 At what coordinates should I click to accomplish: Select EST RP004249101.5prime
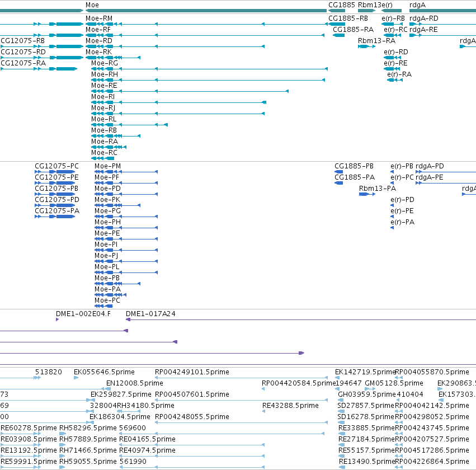(192, 372)
